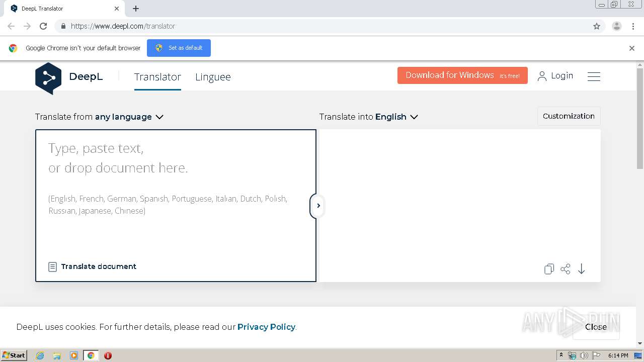644x362 pixels.
Task: Open the Chrome three-dot menu
Action: point(633,26)
